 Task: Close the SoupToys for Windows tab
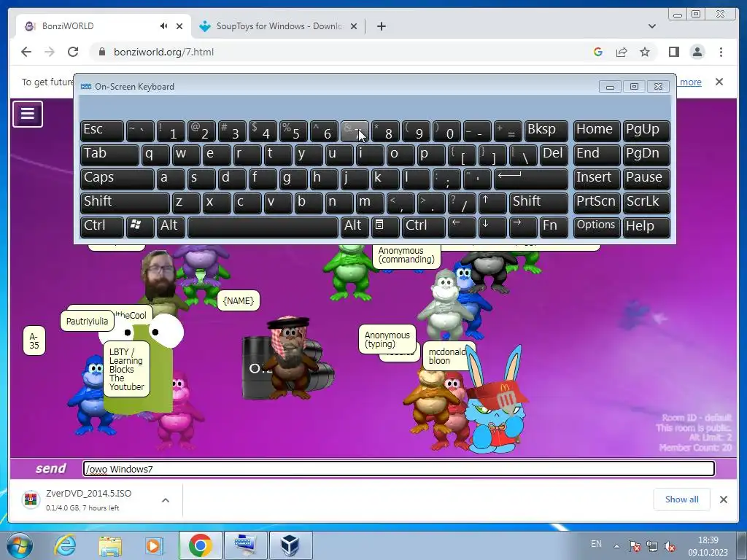tap(354, 26)
